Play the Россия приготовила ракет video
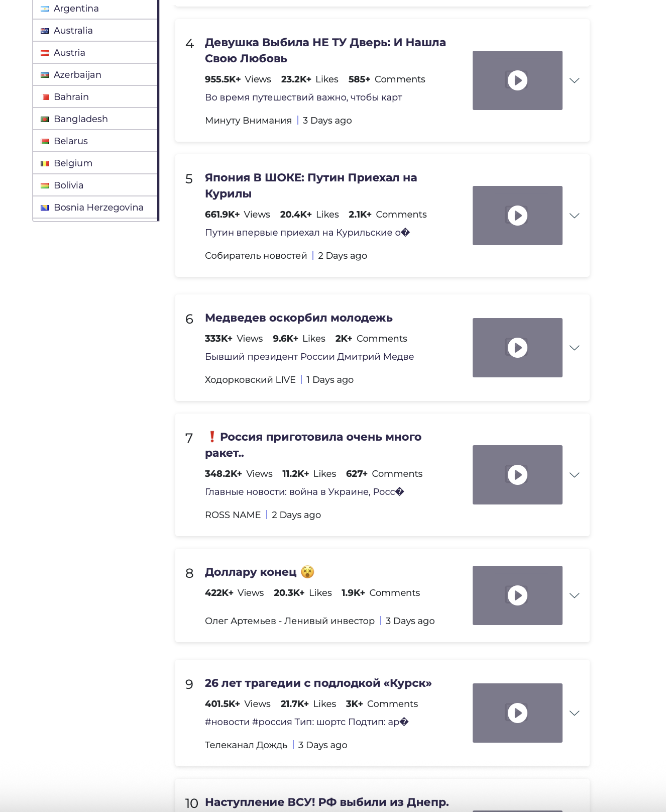The width and height of the screenshot is (666, 812). 517,475
